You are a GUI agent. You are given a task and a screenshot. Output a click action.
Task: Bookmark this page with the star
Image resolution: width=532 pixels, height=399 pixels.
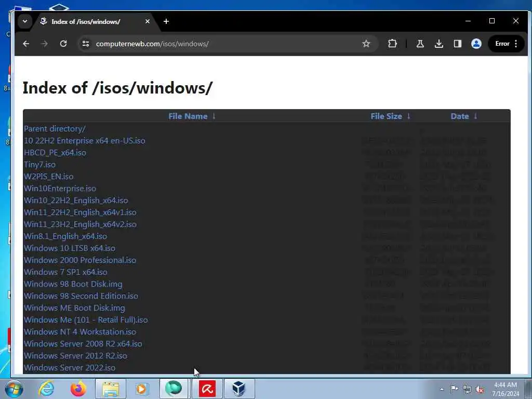tap(366, 44)
